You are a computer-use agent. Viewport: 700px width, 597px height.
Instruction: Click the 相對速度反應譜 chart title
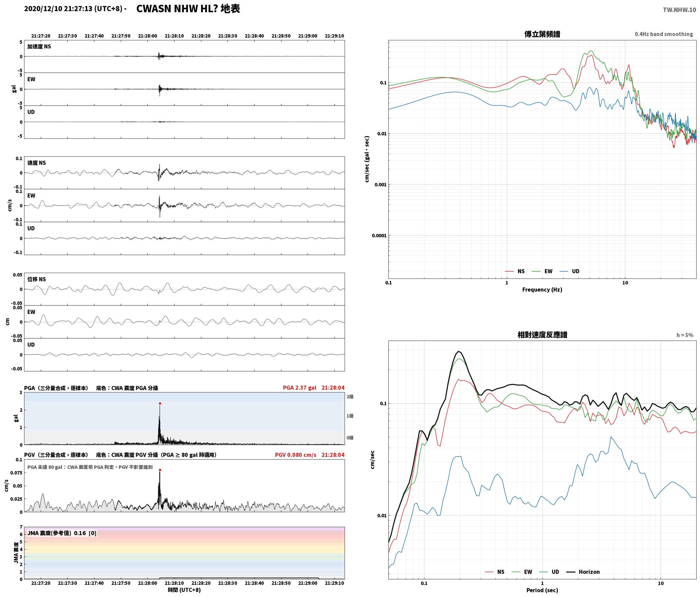tap(542, 335)
